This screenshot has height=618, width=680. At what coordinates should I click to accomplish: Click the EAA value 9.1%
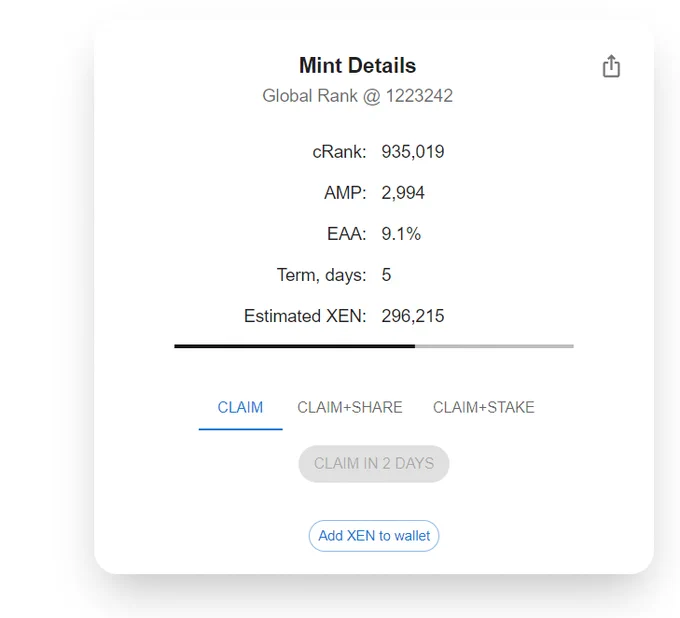(401, 234)
